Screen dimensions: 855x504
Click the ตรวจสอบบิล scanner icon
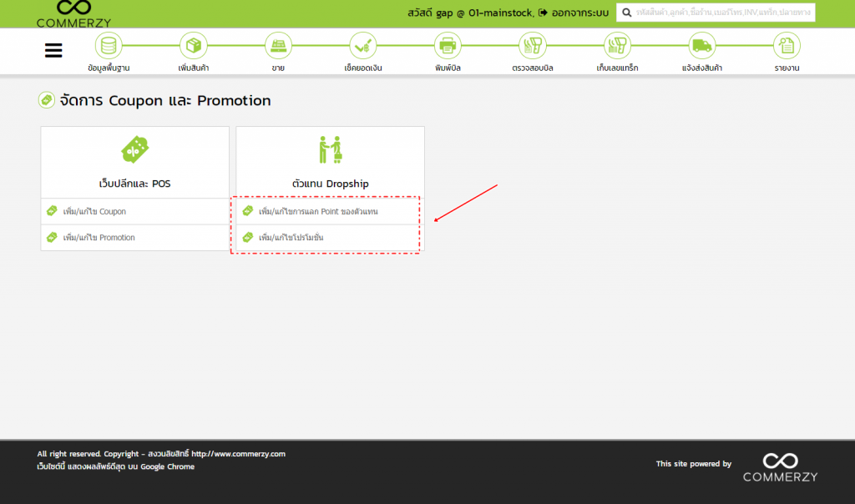pyautogui.click(x=532, y=45)
